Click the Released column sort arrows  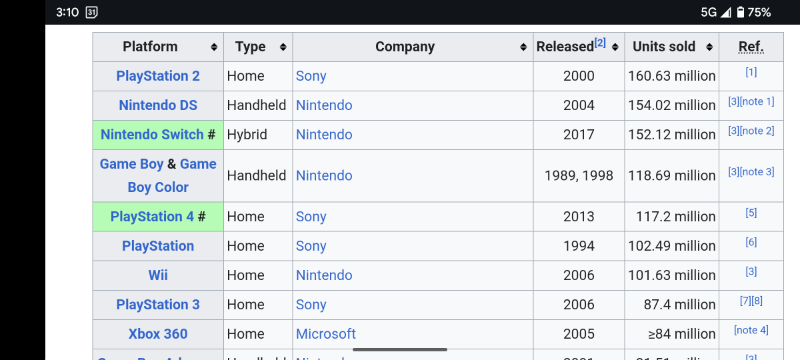click(615, 47)
